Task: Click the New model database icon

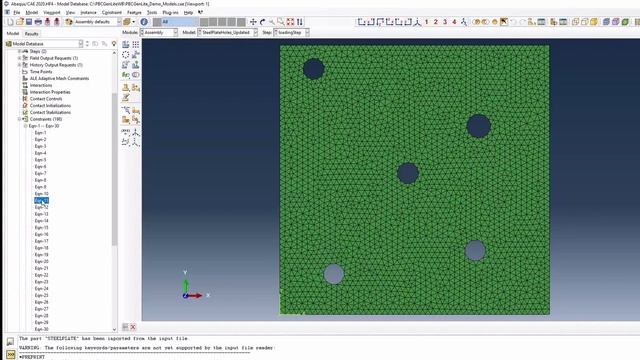Action: click(10, 22)
